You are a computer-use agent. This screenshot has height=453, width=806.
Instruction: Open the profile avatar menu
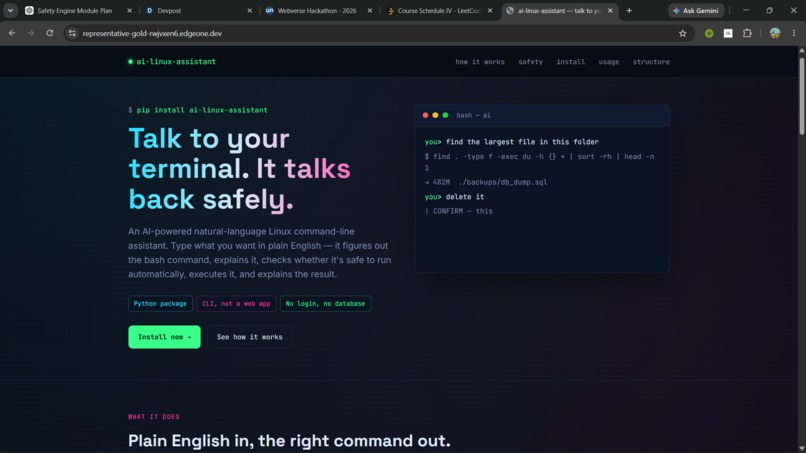pyautogui.click(x=775, y=33)
